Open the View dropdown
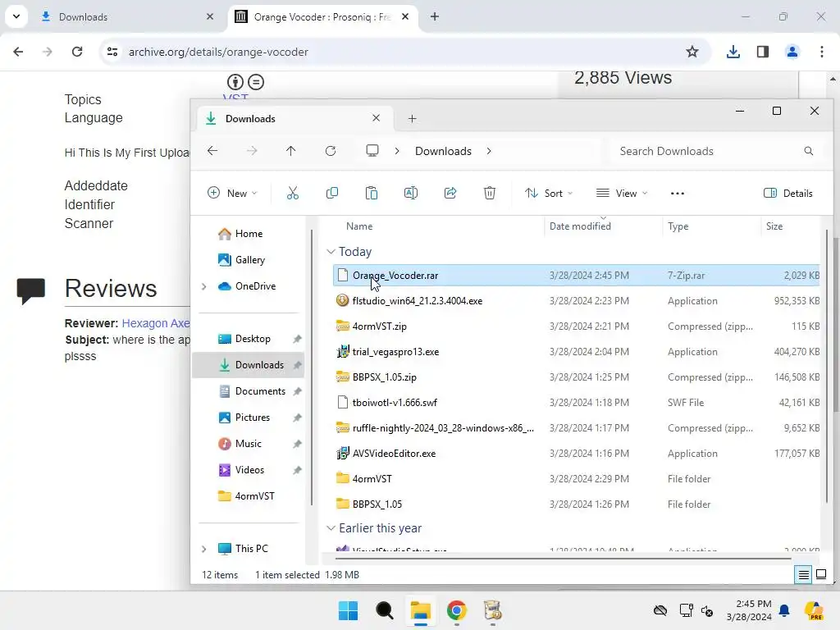Image resolution: width=840 pixels, height=630 pixels. (622, 194)
